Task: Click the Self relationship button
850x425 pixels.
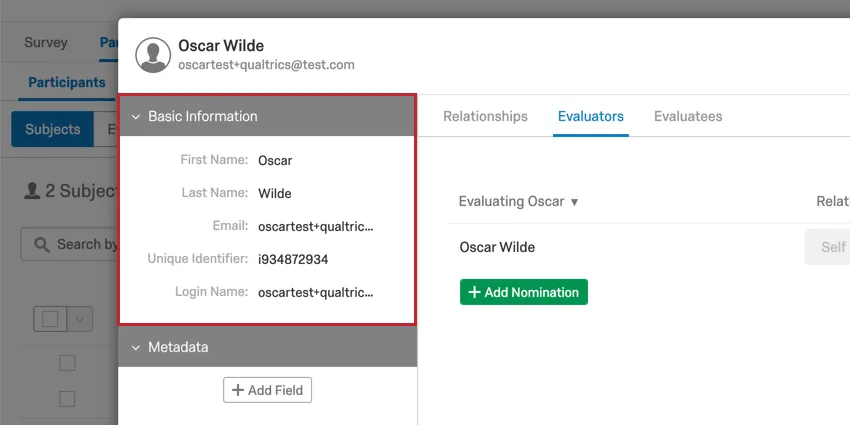Action: click(x=832, y=247)
